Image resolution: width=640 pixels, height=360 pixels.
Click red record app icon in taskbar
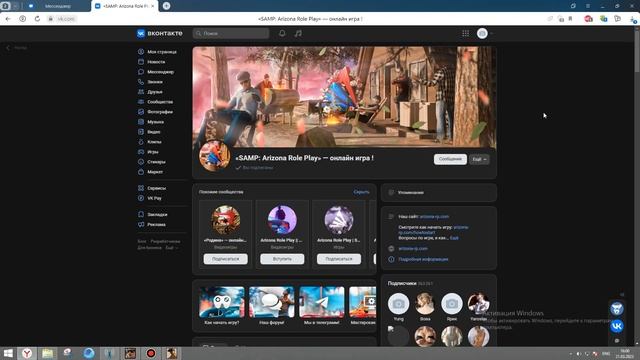151,353
